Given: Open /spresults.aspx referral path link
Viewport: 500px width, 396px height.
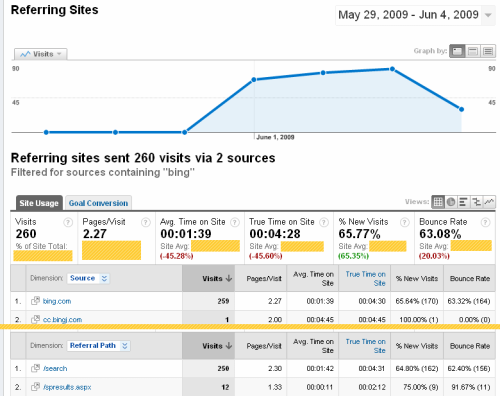Looking at the screenshot, I should [67, 387].
